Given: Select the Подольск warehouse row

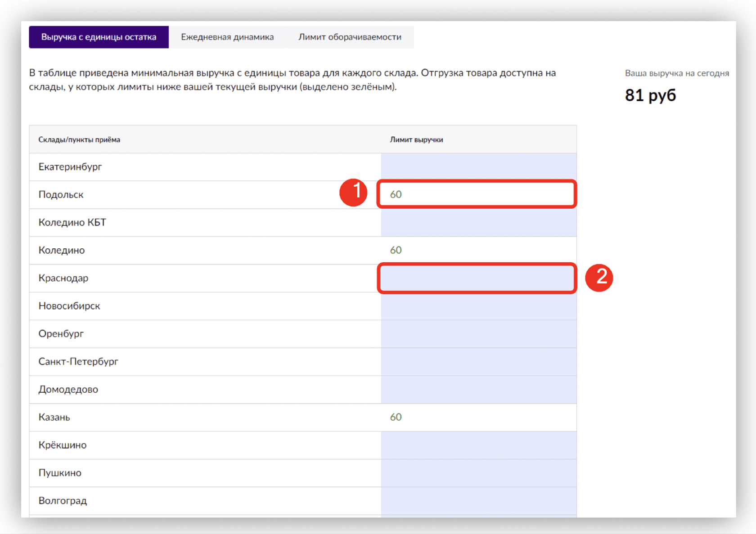Looking at the screenshot, I should [x=303, y=195].
